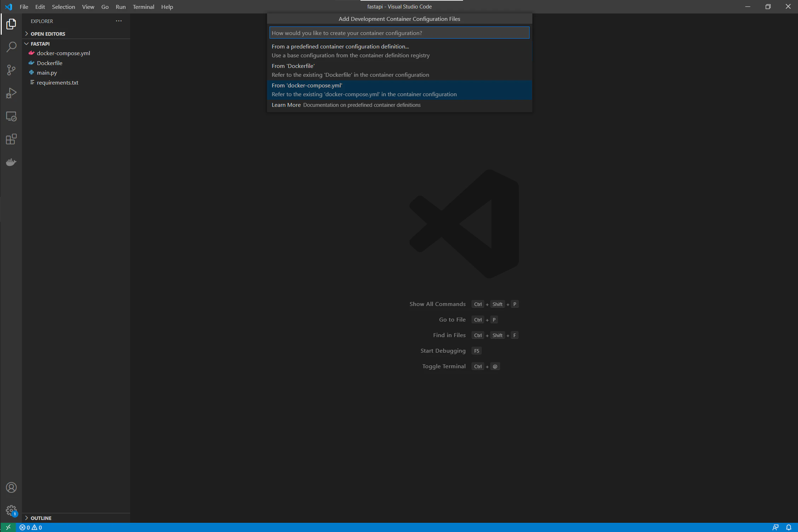The width and height of the screenshot is (798, 532).
Task: Expand the Open Editors section
Action: tap(48, 34)
